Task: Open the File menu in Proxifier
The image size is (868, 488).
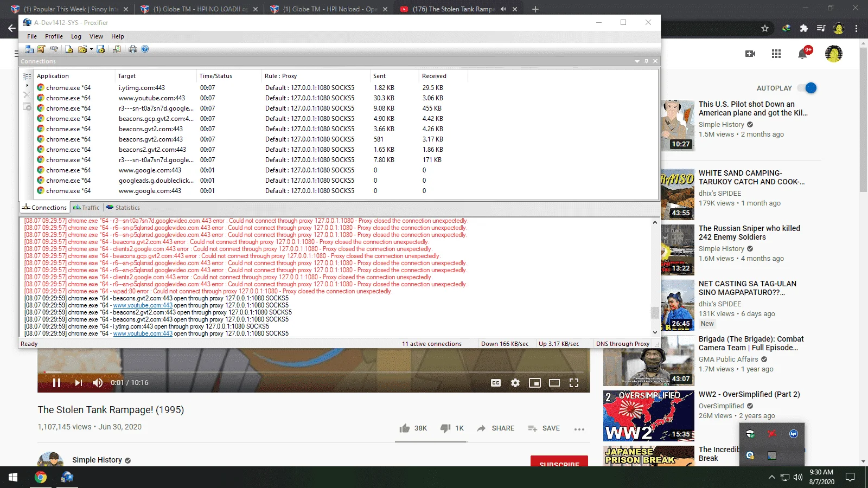Action: pyautogui.click(x=32, y=36)
